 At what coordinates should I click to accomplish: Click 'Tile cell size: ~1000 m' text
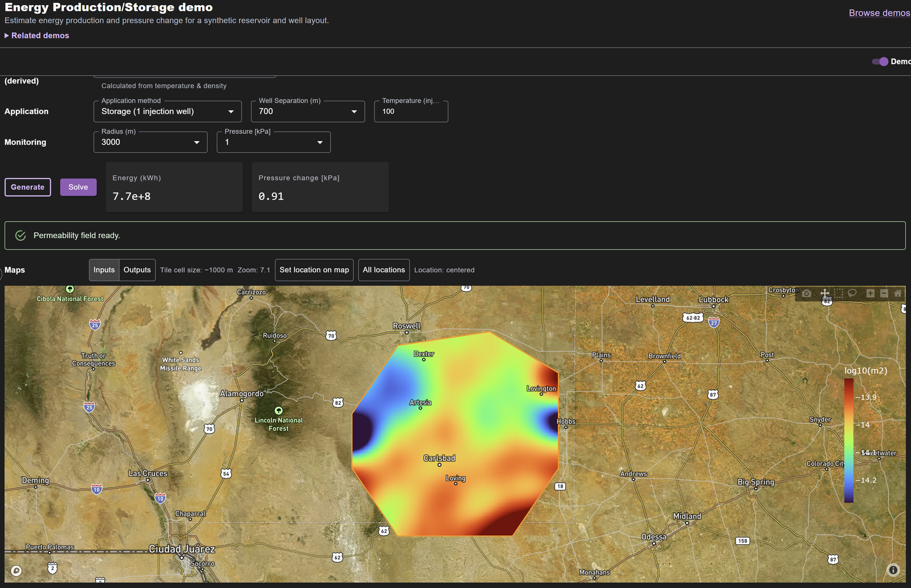click(x=196, y=270)
